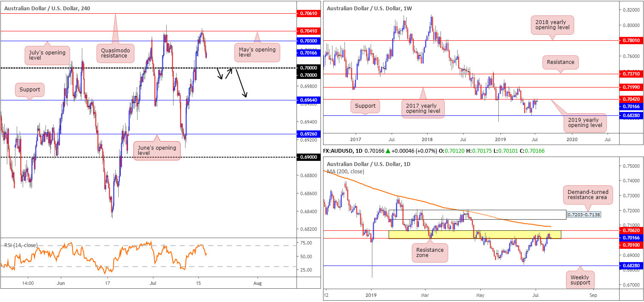The width and height of the screenshot is (644, 302).
Task: Click the 0.68280 price label on daily chart
Action: [632, 266]
